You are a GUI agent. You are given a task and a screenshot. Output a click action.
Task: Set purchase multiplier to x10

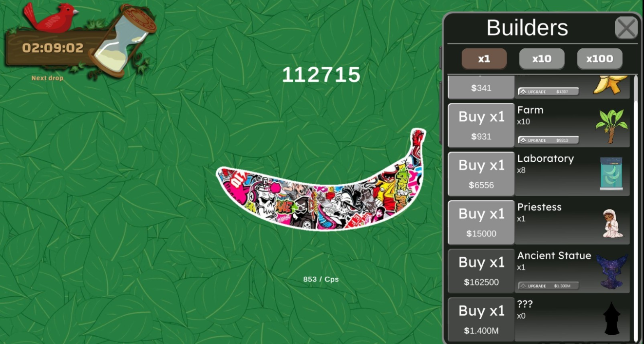pos(542,59)
